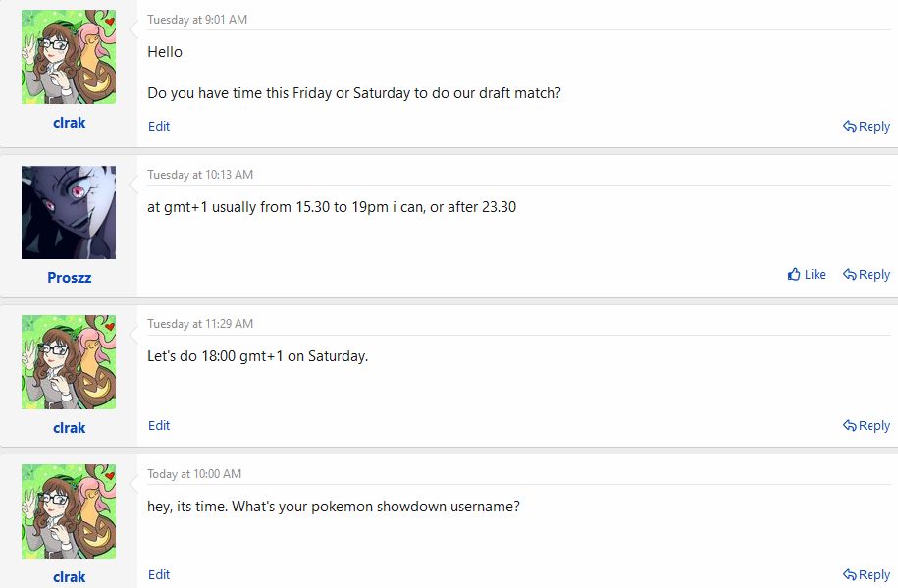898x588 pixels.
Task: Open the Tuesday at 11:29 AM timestamp permalink
Action: tap(200, 324)
